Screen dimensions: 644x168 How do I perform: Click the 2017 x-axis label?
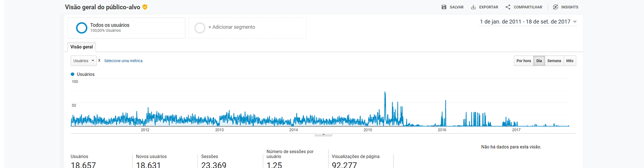(x=516, y=130)
